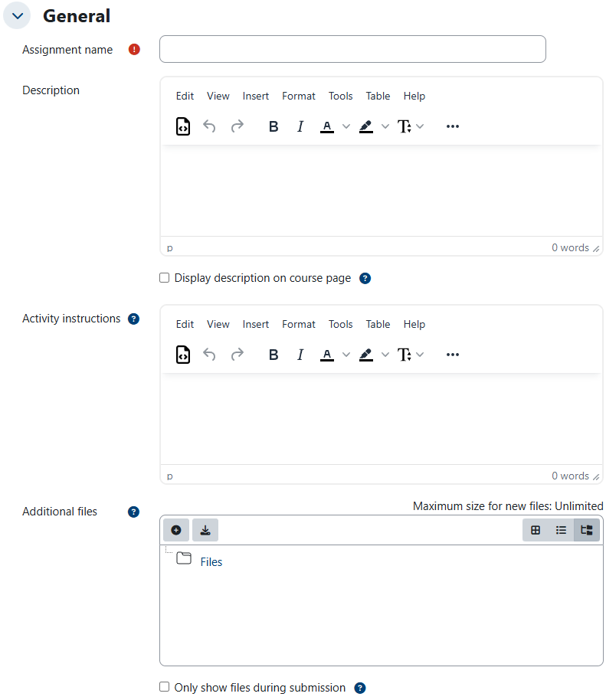This screenshot has width=606, height=700.
Task: Open text color dropdown in Description editor
Action: point(346,126)
